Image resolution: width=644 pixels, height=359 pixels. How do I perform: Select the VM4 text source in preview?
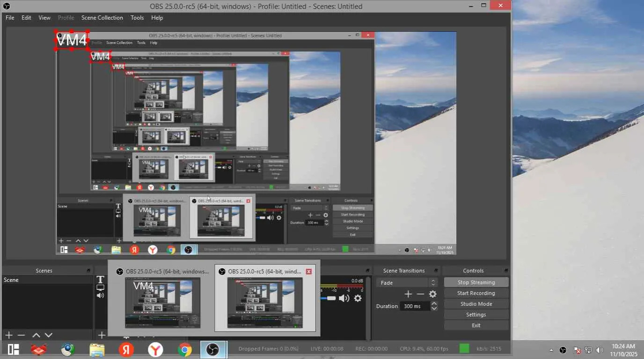click(x=72, y=40)
